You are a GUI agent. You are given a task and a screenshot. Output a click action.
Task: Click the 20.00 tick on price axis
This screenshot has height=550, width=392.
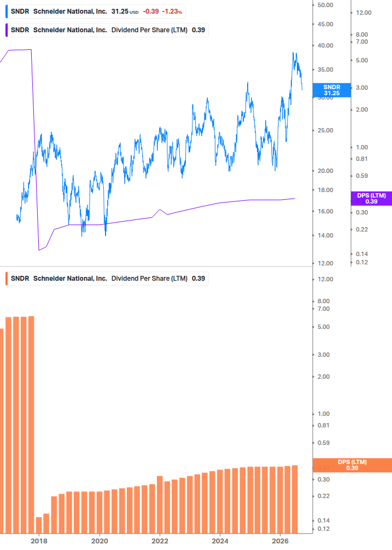(325, 171)
